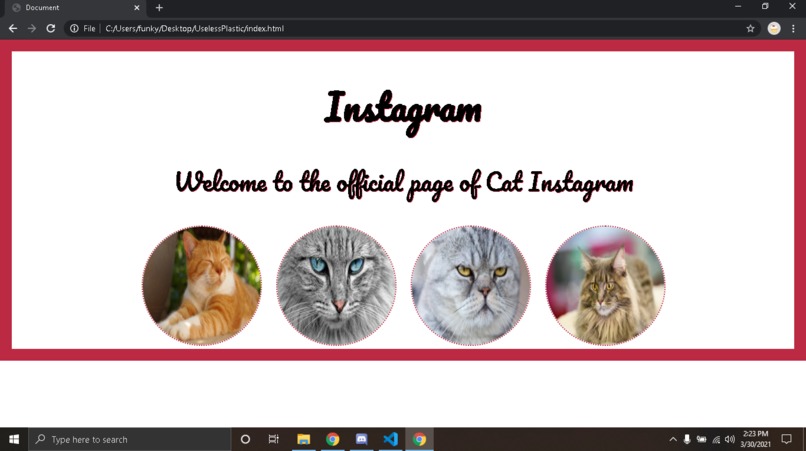Switch to the active Chrome taskbar window

(x=419, y=439)
